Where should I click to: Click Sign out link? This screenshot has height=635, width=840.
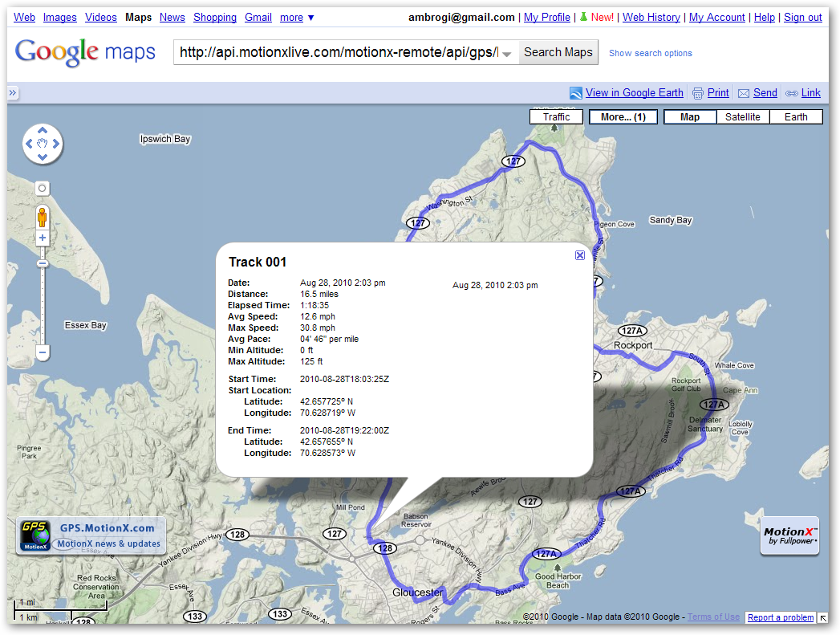point(802,17)
